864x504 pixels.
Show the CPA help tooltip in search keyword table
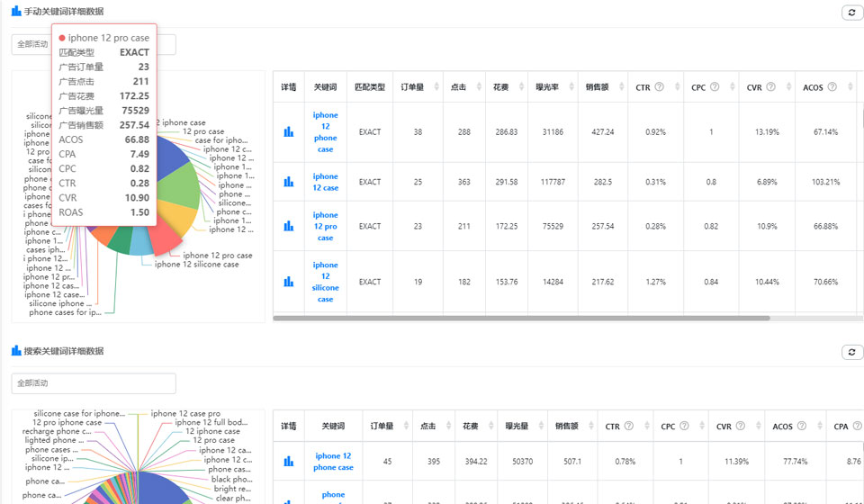tap(857, 426)
